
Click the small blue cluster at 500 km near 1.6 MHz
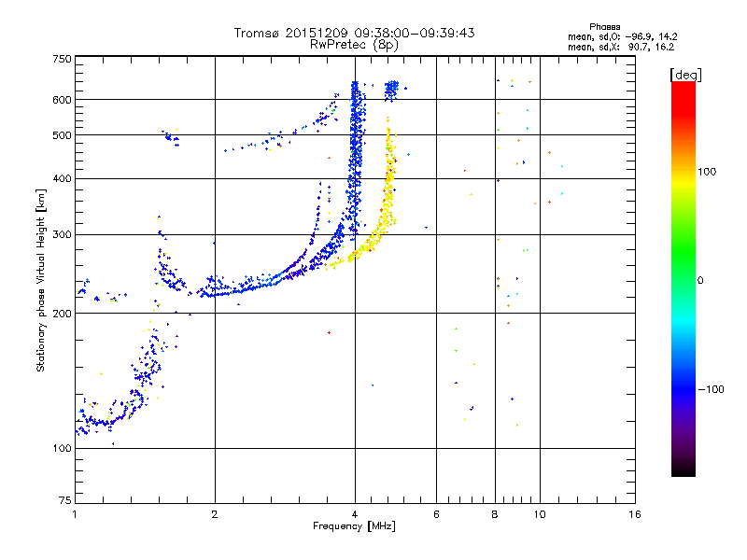point(170,137)
